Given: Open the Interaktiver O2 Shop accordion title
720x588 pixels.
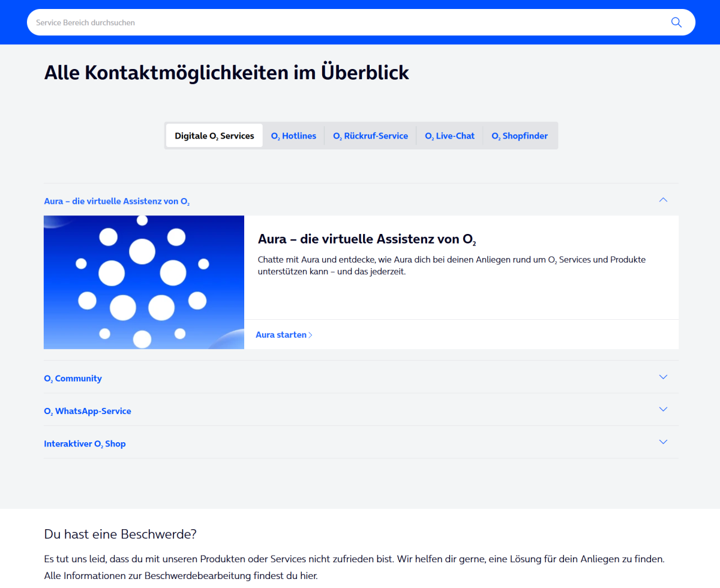Looking at the screenshot, I should point(85,444).
